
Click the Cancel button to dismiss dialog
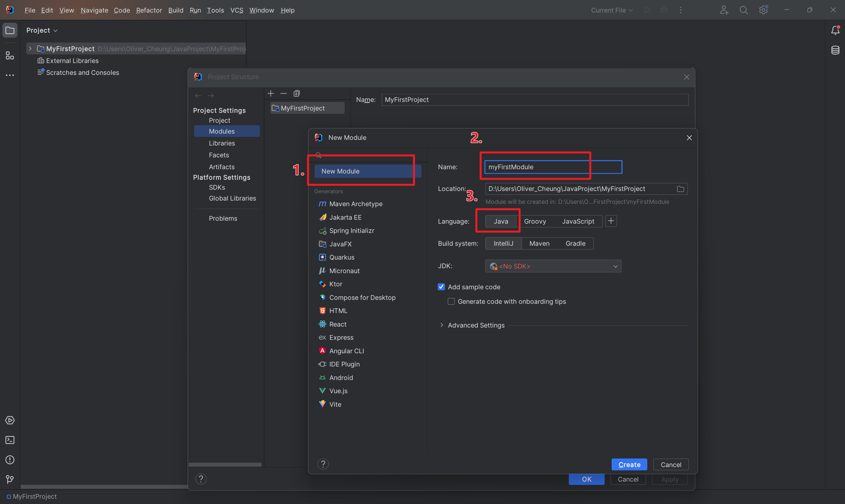click(670, 464)
